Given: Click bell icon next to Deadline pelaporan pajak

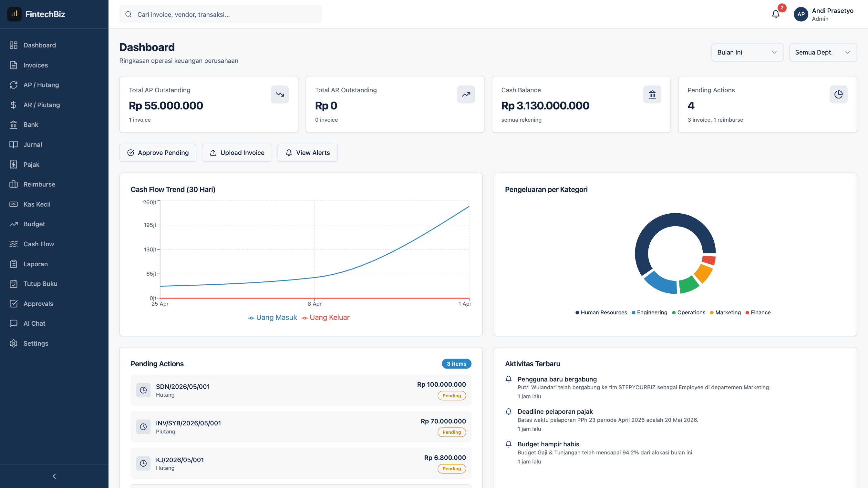Looking at the screenshot, I should pyautogui.click(x=509, y=412).
